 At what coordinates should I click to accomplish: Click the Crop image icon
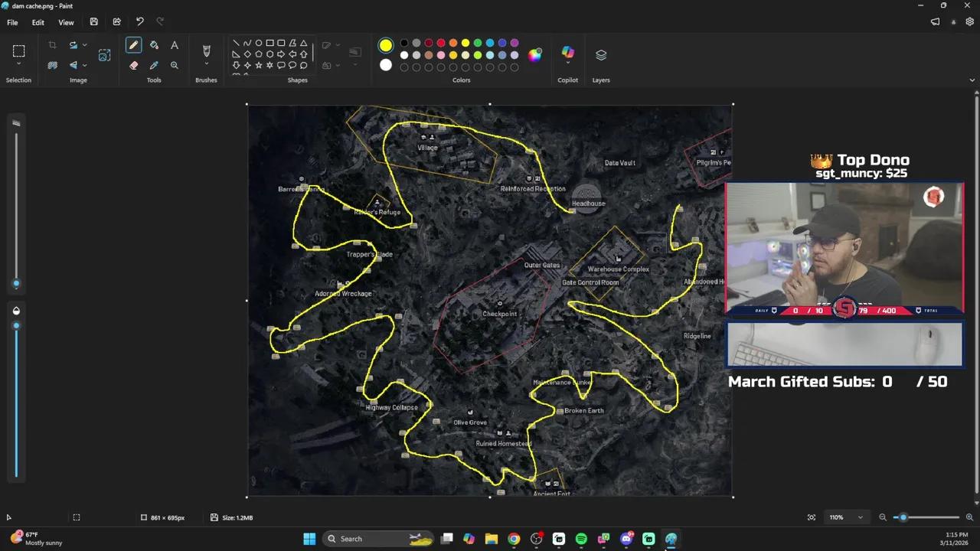pos(53,46)
